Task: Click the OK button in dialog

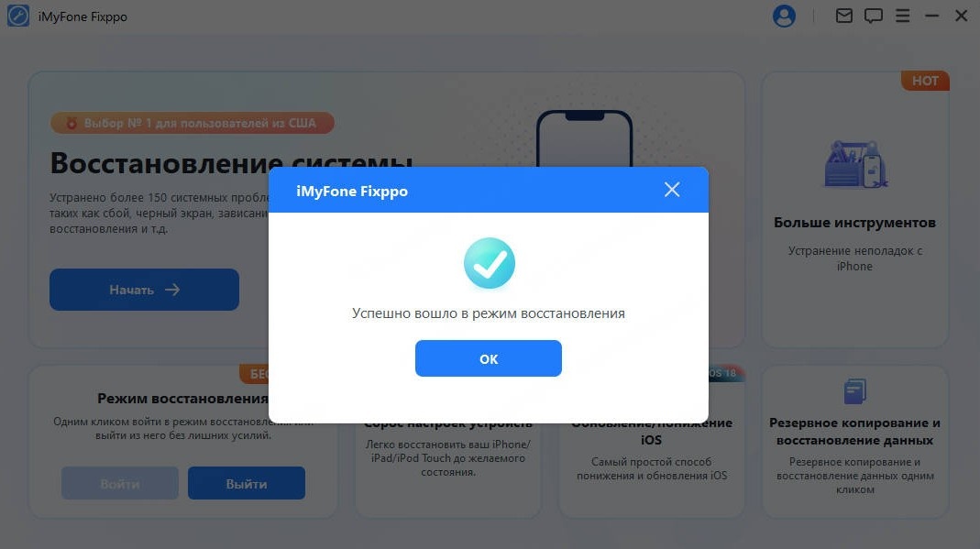Action: 488,358
